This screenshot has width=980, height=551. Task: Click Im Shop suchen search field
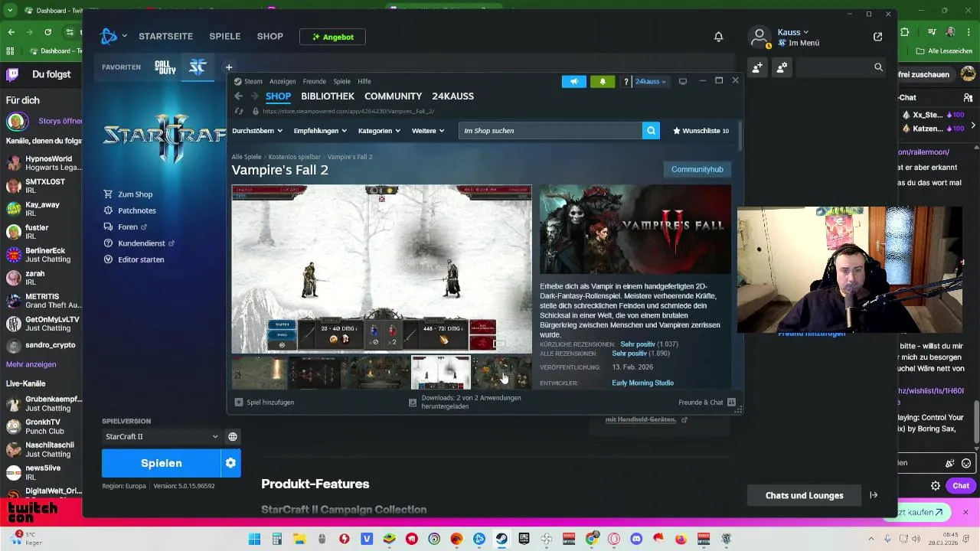pos(550,131)
